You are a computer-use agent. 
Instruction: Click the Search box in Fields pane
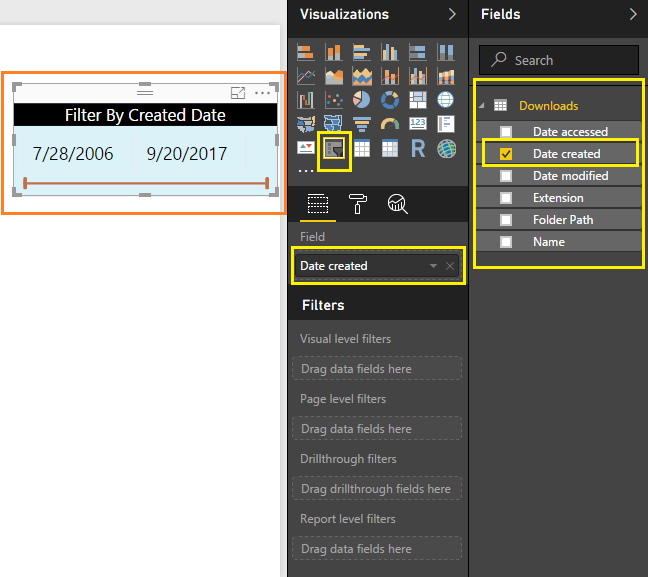click(559, 60)
